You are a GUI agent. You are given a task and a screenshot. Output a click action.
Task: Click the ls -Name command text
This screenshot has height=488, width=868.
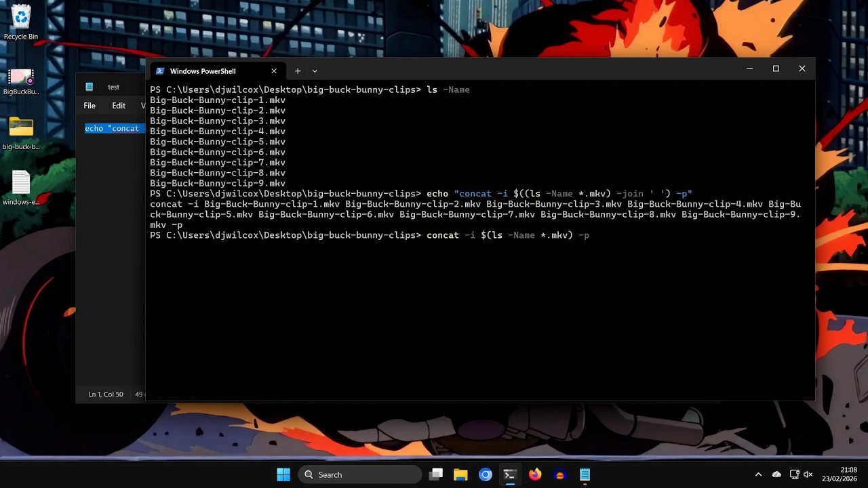448,90
